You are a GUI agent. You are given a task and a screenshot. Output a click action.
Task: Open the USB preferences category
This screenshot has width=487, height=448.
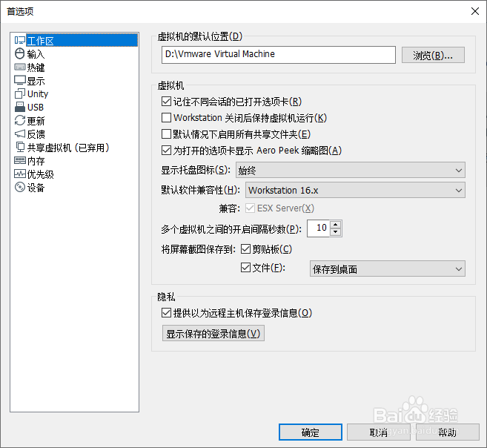click(x=36, y=108)
